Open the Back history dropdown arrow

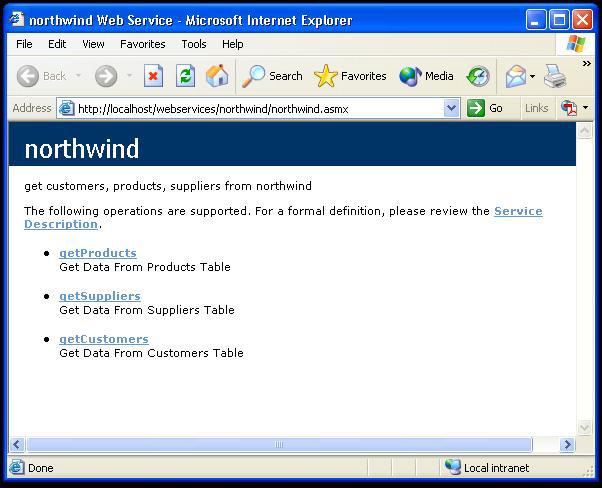point(78,76)
